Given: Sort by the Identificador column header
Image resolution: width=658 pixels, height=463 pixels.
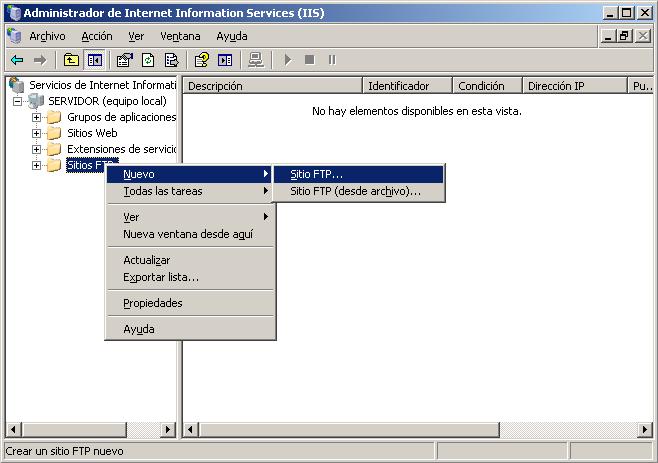Looking at the screenshot, I should [407, 86].
